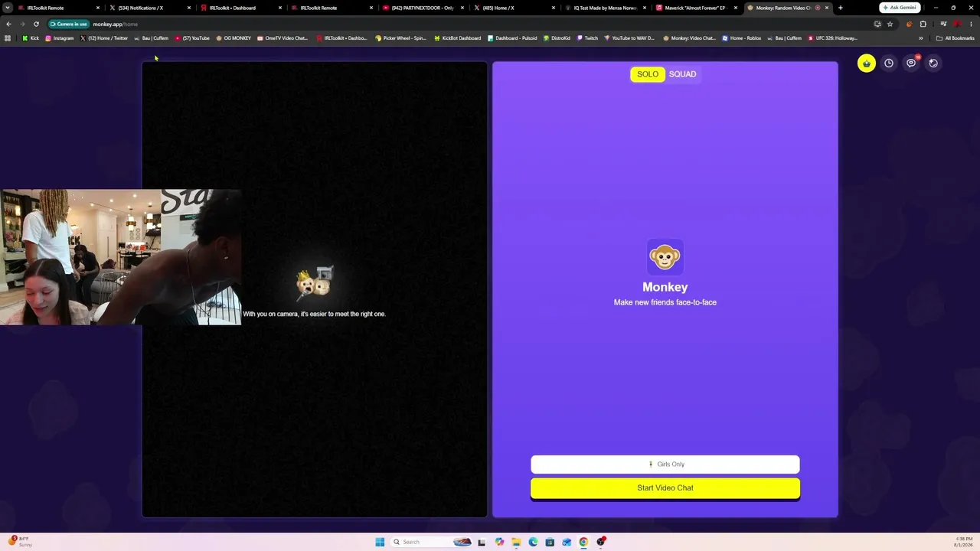Image resolution: width=980 pixels, height=551 pixels.
Task: Open Google Chrome from the taskbar
Action: 583,542
